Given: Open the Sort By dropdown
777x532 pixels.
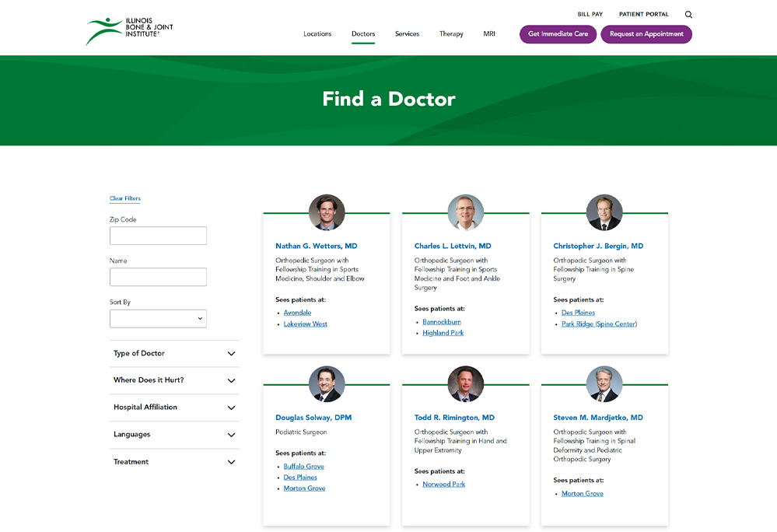Looking at the screenshot, I should tap(158, 319).
